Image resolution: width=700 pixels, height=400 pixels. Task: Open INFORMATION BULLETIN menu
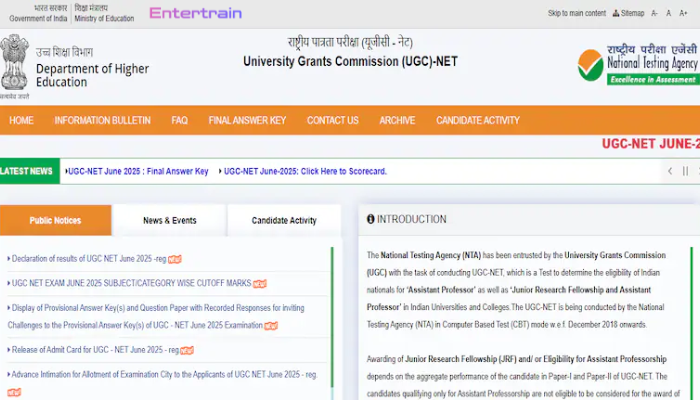pos(102,120)
